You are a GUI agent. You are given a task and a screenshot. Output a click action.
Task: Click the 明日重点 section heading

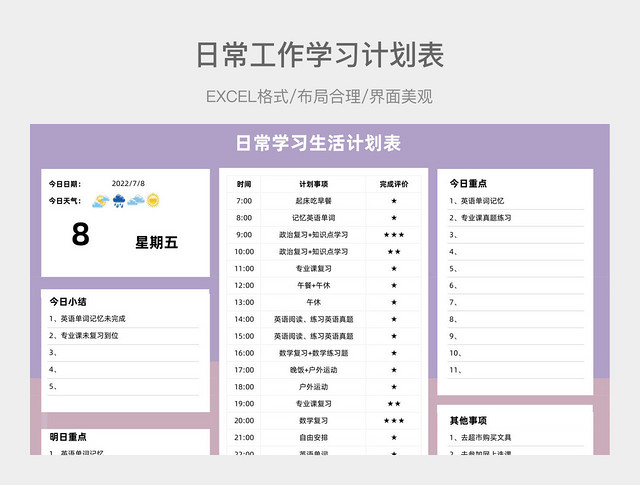[68, 437]
